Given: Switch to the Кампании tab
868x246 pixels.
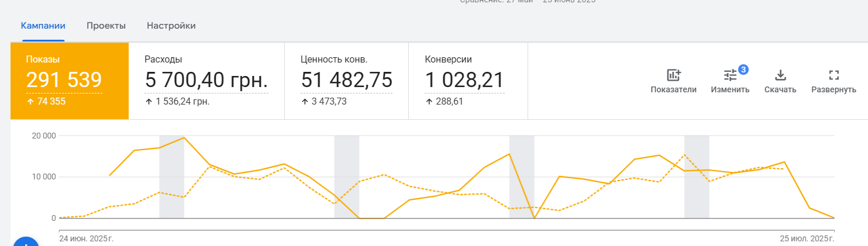Looking at the screenshot, I should tap(43, 26).
